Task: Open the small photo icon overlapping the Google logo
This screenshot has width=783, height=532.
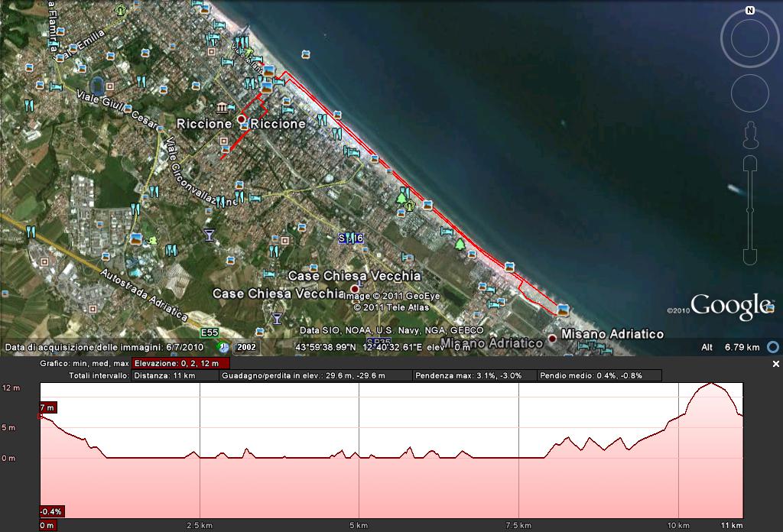Action: coord(769,308)
